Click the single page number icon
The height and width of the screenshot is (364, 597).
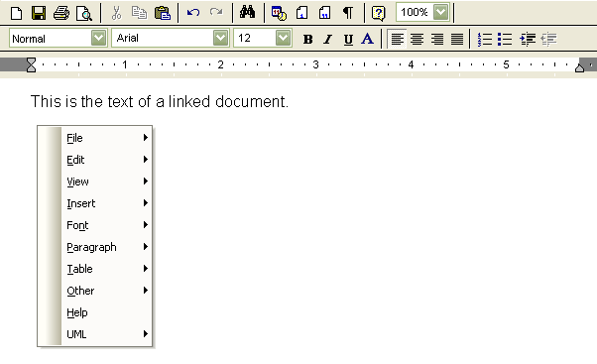(x=301, y=13)
